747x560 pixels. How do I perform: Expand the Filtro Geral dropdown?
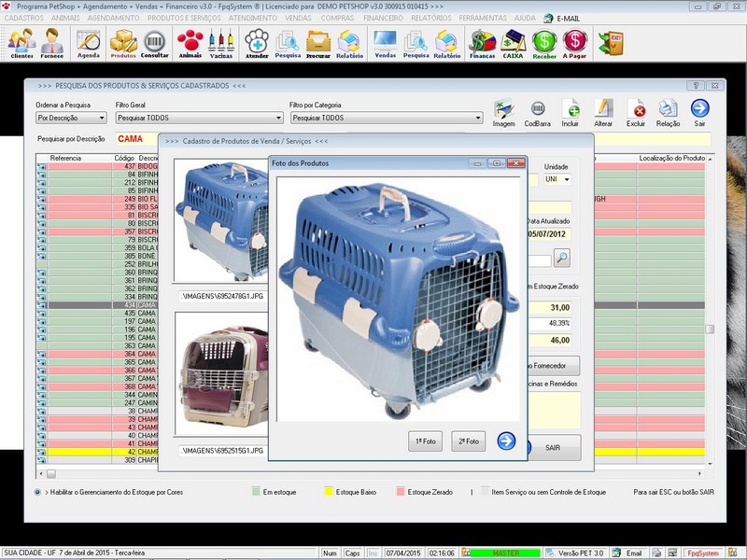pos(278,118)
